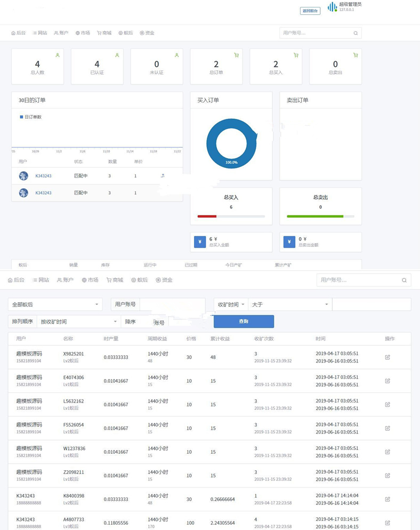
Task: Click the yen icon beside 总卖出金额
Action: coord(289,242)
